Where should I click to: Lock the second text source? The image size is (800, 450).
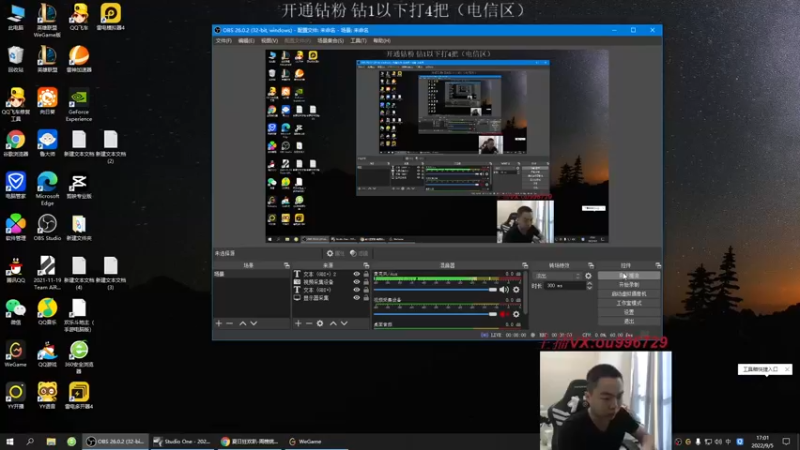coord(366,290)
